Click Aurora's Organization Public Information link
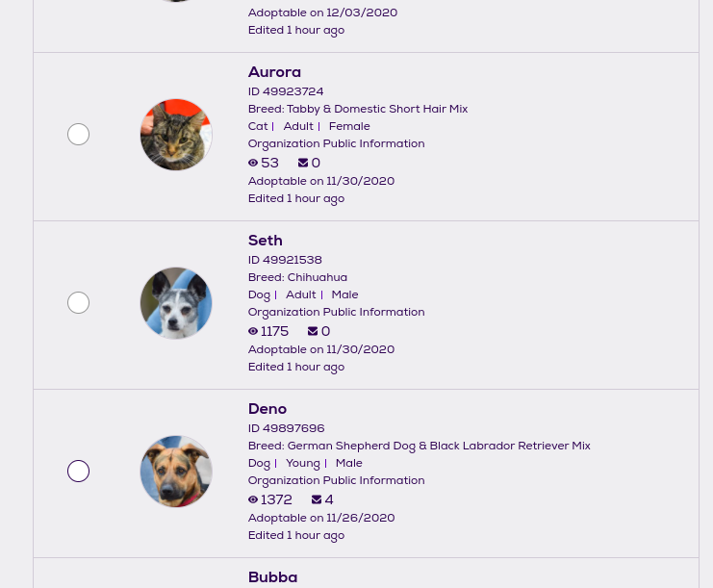This screenshot has width=713, height=588. click(x=336, y=143)
